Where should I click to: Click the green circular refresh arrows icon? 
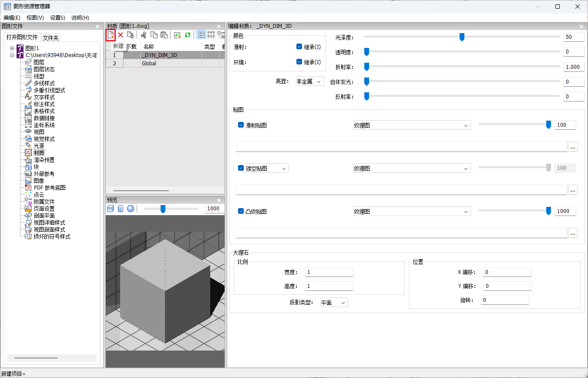pyautogui.click(x=188, y=35)
